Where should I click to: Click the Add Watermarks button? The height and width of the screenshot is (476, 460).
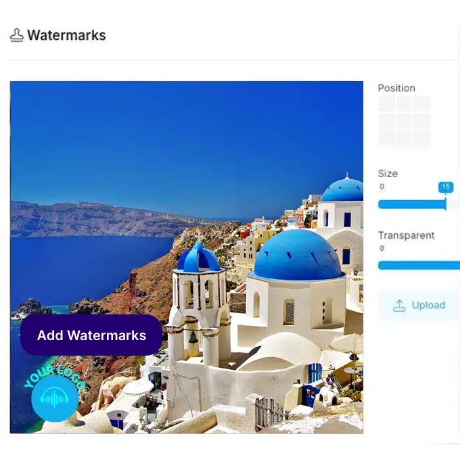coord(91,335)
